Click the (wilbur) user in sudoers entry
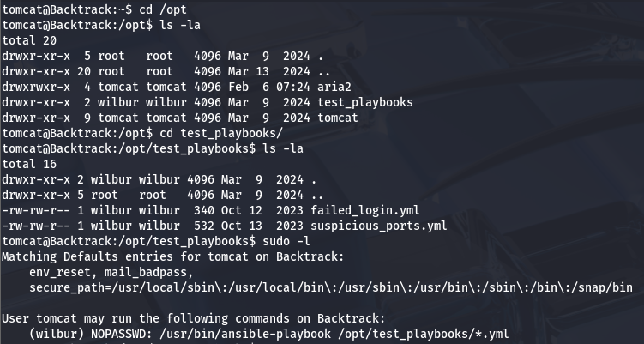The image size is (644, 344). point(56,334)
